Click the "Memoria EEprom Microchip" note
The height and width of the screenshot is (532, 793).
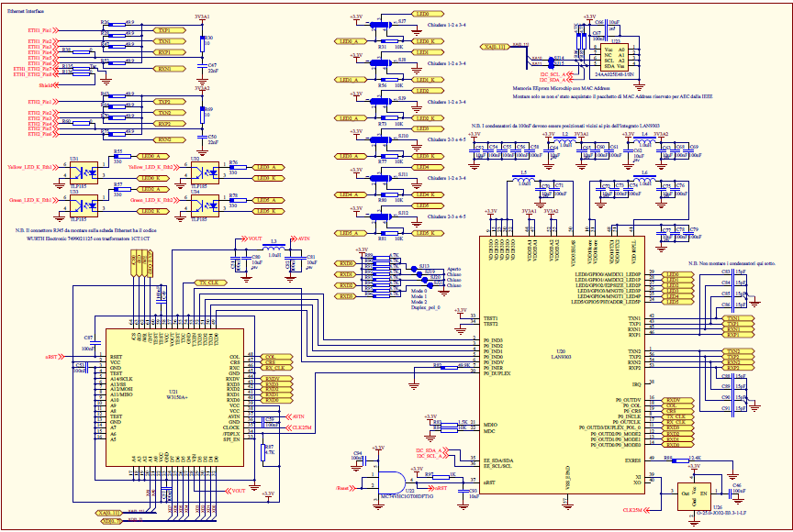562,88
